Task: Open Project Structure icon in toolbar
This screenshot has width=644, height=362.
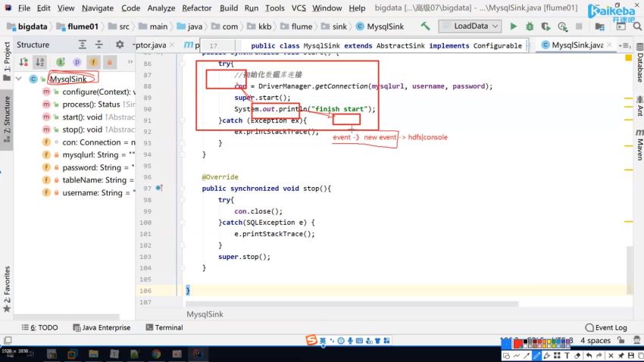Action: pos(599,27)
